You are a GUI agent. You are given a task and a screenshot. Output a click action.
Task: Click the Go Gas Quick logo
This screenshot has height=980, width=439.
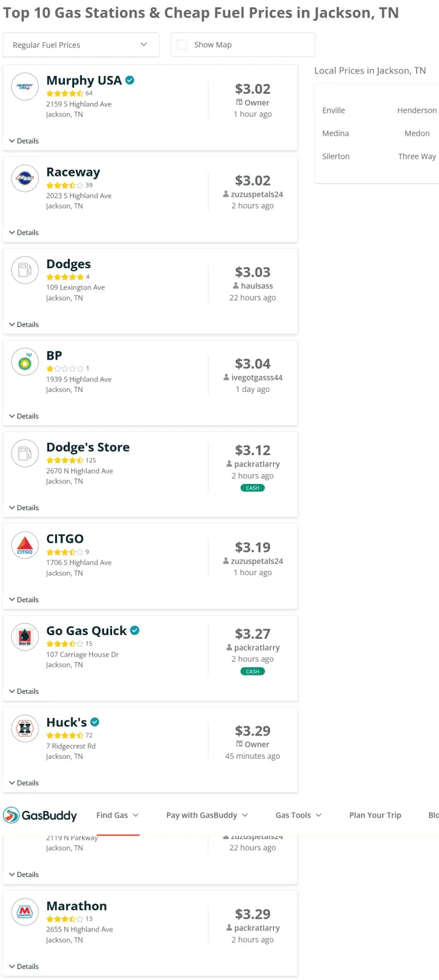(x=25, y=637)
